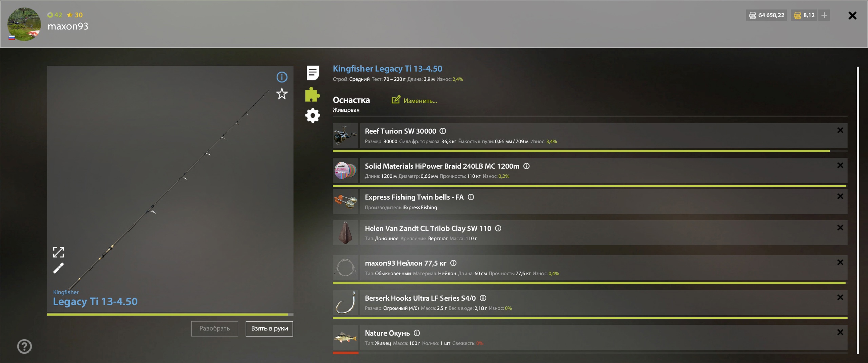This screenshot has height=363, width=868.
Task: Remove Nature Окунь live bait
Action: point(840,332)
